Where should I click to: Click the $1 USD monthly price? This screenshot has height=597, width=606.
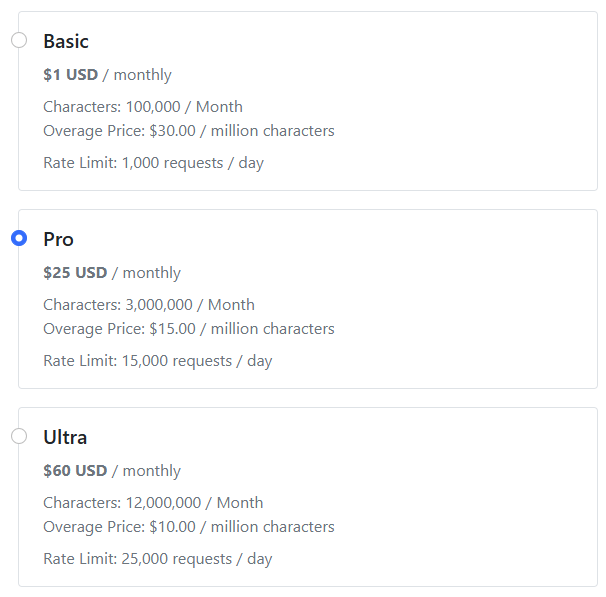point(107,75)
